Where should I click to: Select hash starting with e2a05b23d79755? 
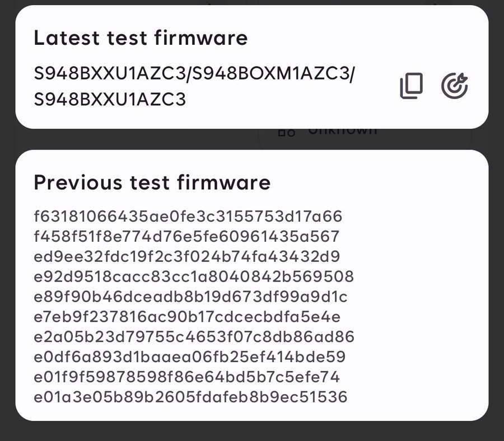click(x=190, y=337)
